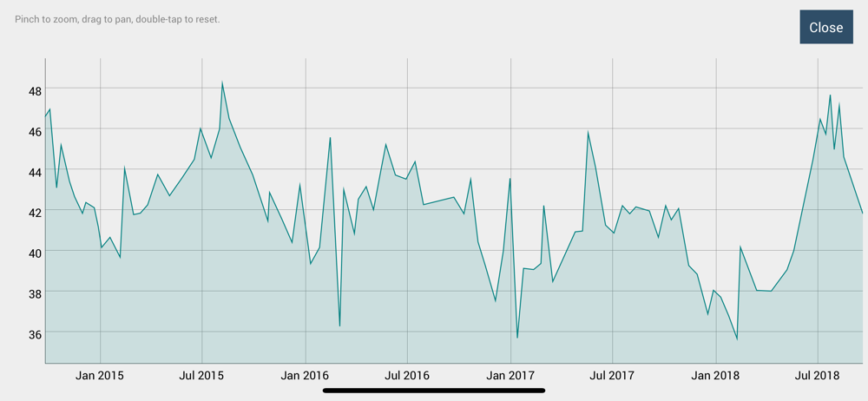
Task: Click the 46 y-axis value
Action: [35, 132]
